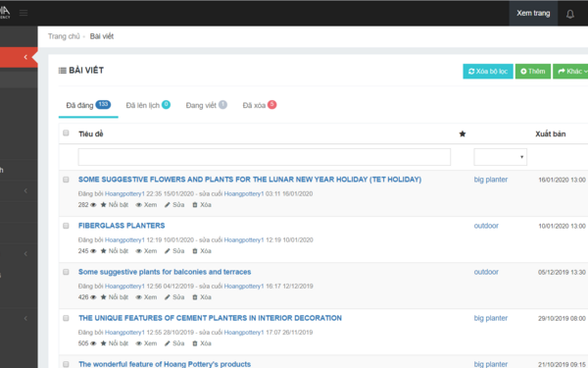The height and width of the screenshot is (368, 588).
Task: Click Xuất bản column header
Action: pos(550,133)
